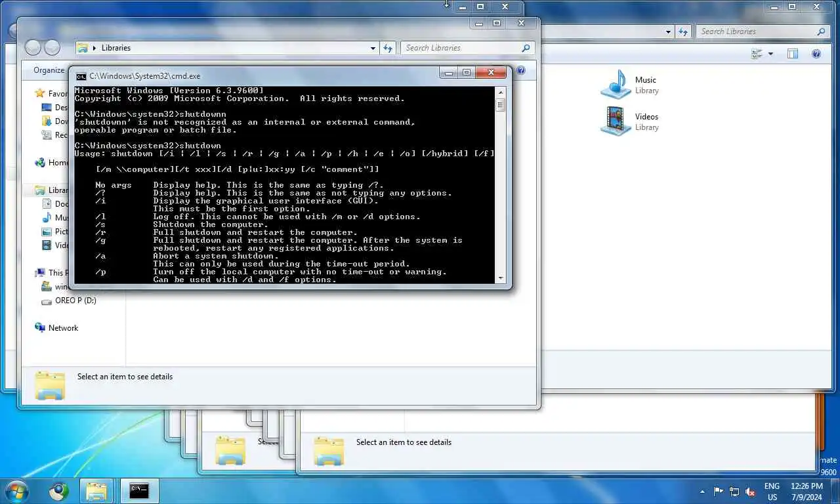Click the network status tray icon

pyautogui.click(x=734, y=492)
